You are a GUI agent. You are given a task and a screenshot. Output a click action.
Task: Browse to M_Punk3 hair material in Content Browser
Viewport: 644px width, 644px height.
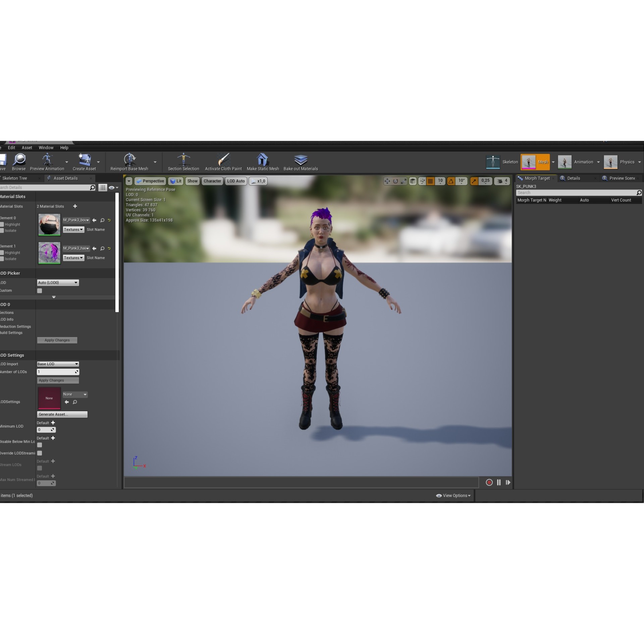tap(102, 249)
